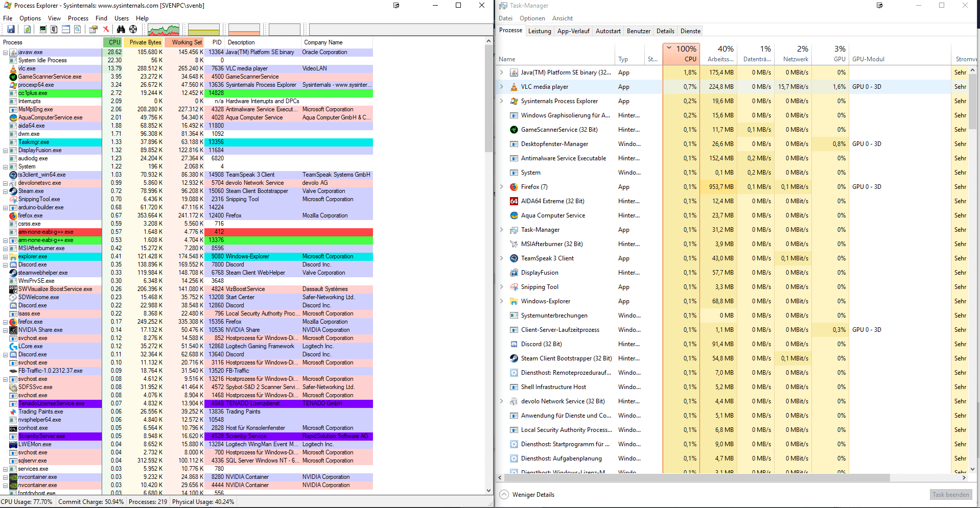Click Process Explorer vertical scrollbar down arrow

pyautogui.click(x=489, y=491)
